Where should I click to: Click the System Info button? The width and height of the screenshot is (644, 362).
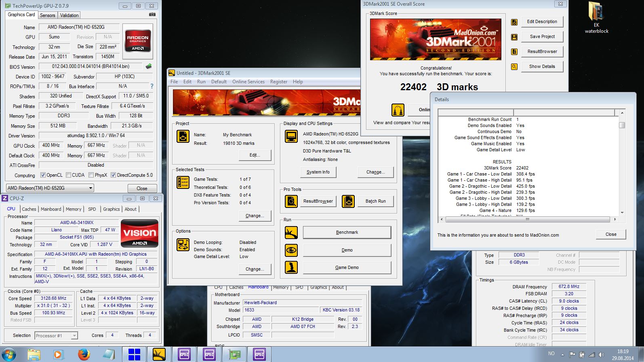[x=318, y=172]
